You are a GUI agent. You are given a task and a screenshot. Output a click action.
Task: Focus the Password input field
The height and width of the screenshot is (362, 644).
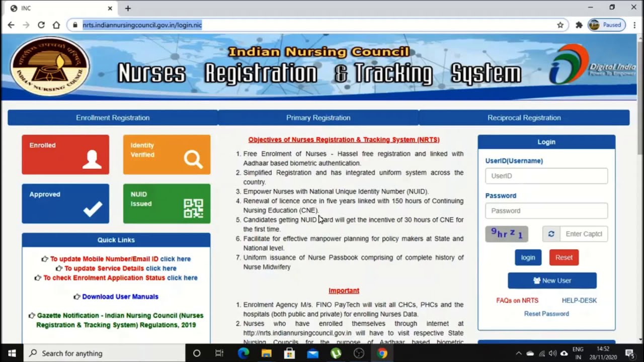click(x=546, y=211)
